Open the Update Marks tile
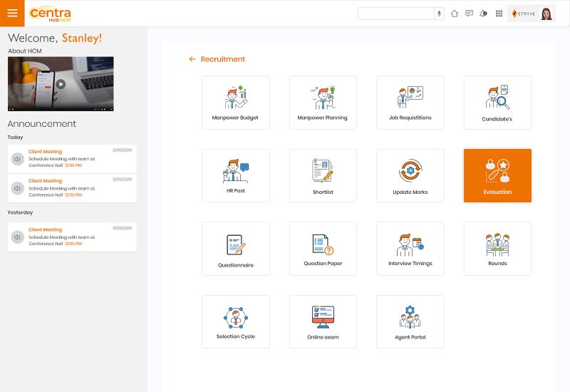 point(410,175)
